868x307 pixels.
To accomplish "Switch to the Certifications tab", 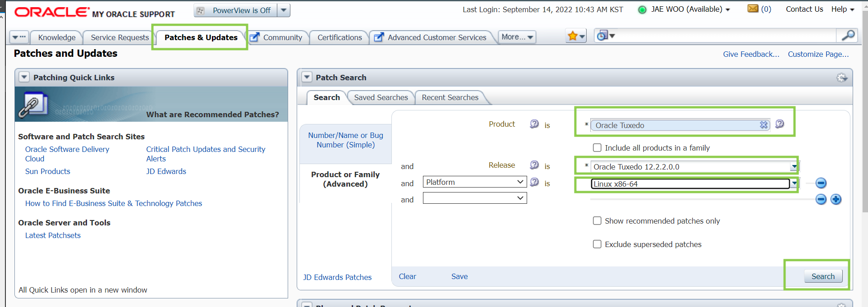I will (340, 37).
